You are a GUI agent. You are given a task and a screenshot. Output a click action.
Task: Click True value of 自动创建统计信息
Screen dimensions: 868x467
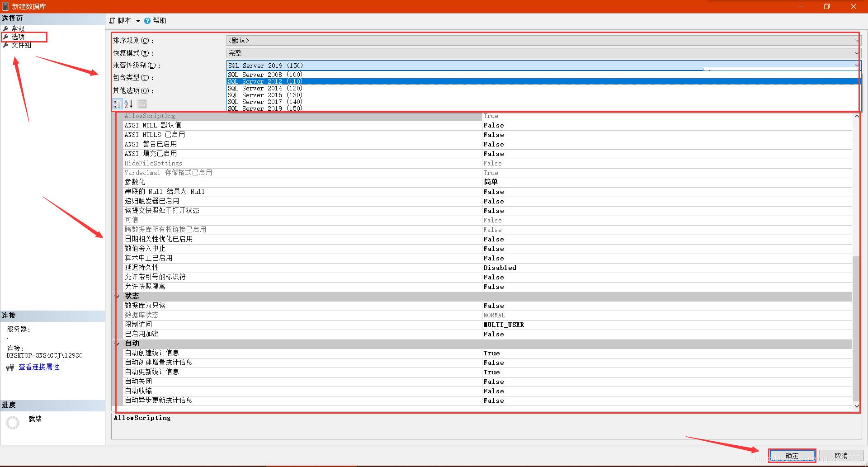coord(491,354)
